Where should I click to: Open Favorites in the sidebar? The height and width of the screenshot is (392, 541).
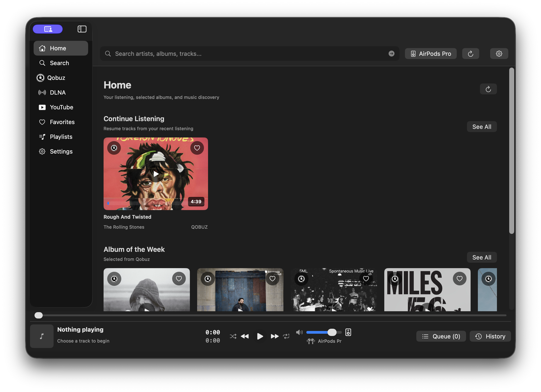tap(61, 122)
